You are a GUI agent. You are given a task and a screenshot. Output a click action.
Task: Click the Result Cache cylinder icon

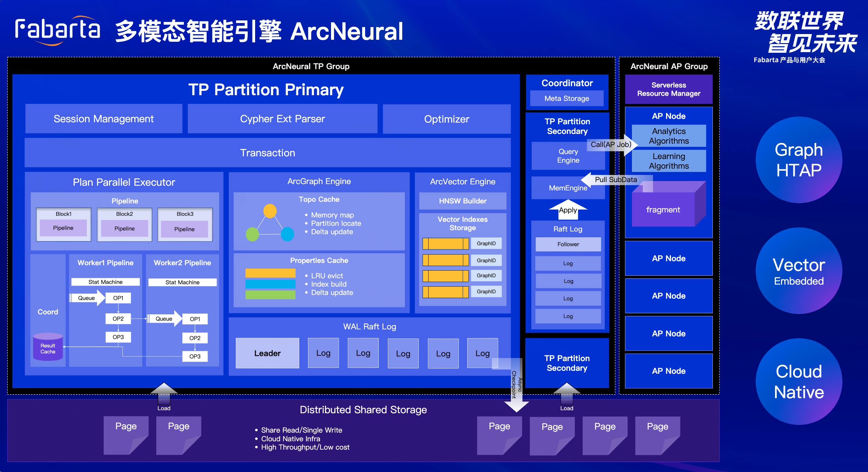click(48, 347)
